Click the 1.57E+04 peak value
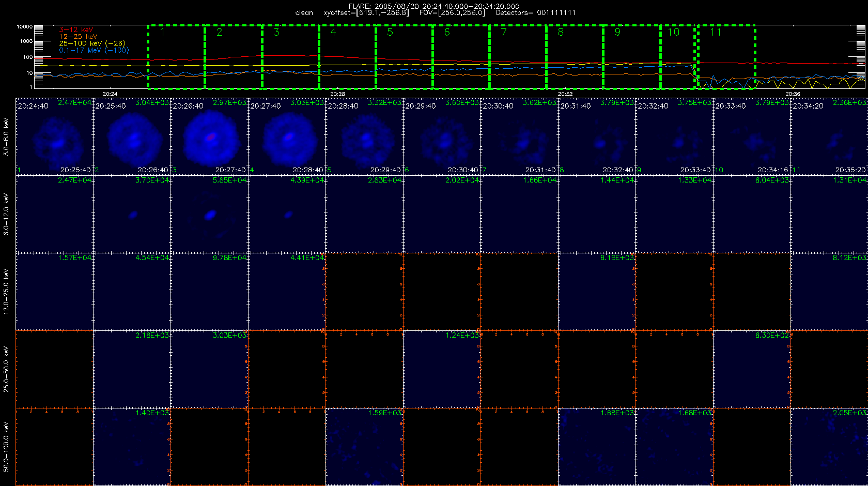This screenshot has height=486, width=868. tap(75, 257)
